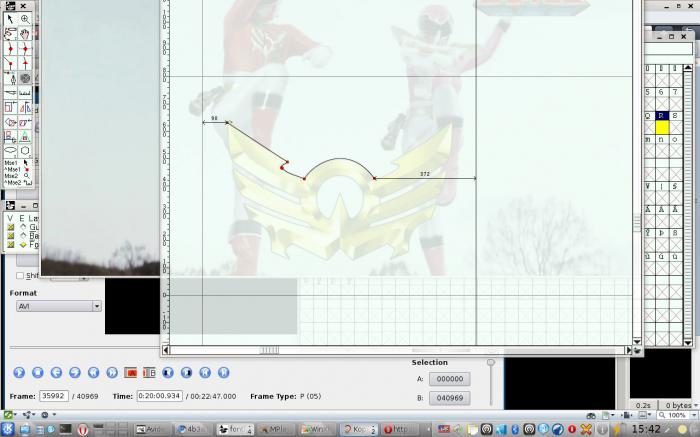
Task: Switch to FontForge taskbar entry
Action: (x=235, y=429)
